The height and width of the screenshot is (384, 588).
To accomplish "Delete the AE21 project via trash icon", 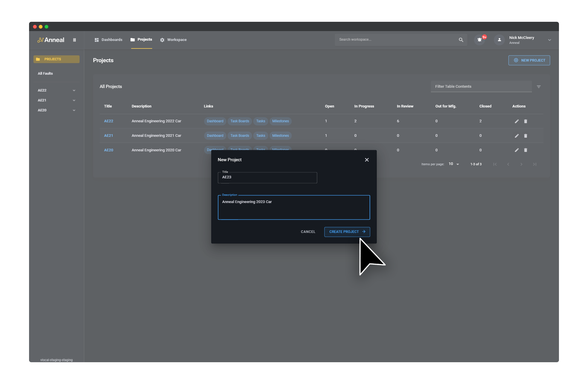I will 526,136.
